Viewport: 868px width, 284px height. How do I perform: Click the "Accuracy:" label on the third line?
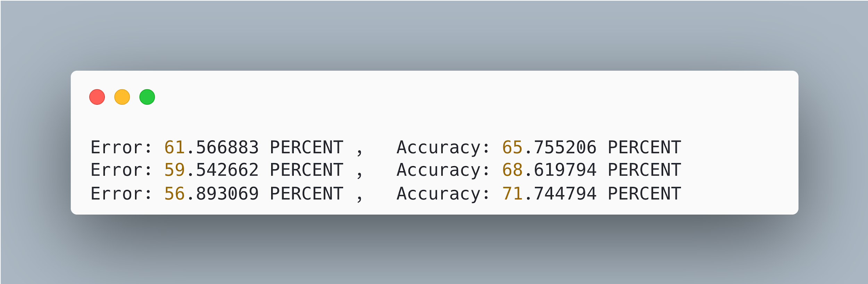443,193
